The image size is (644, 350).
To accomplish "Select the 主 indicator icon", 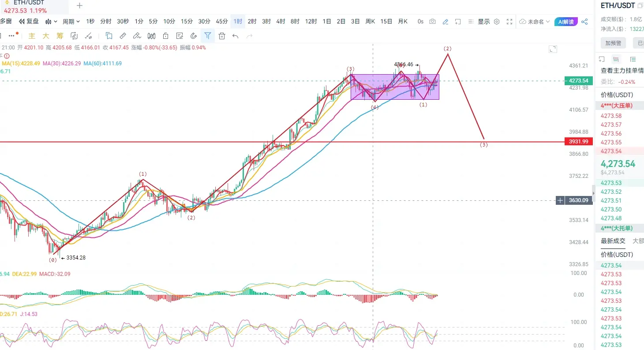I will coord(32,36).
